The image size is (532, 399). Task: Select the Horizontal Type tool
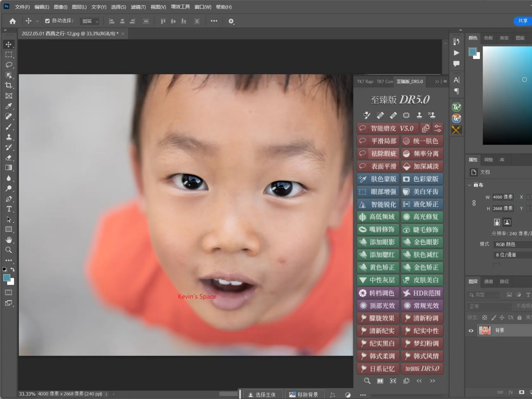point(9,209)
